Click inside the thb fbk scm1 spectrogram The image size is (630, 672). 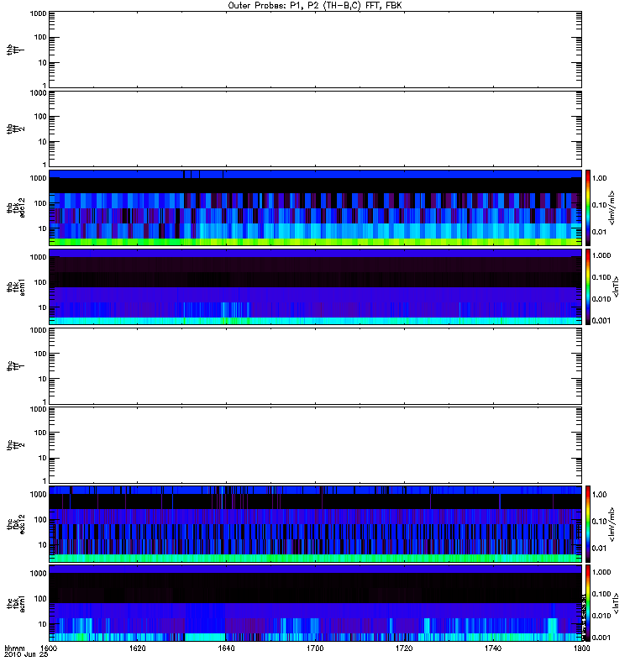[315, 286]
